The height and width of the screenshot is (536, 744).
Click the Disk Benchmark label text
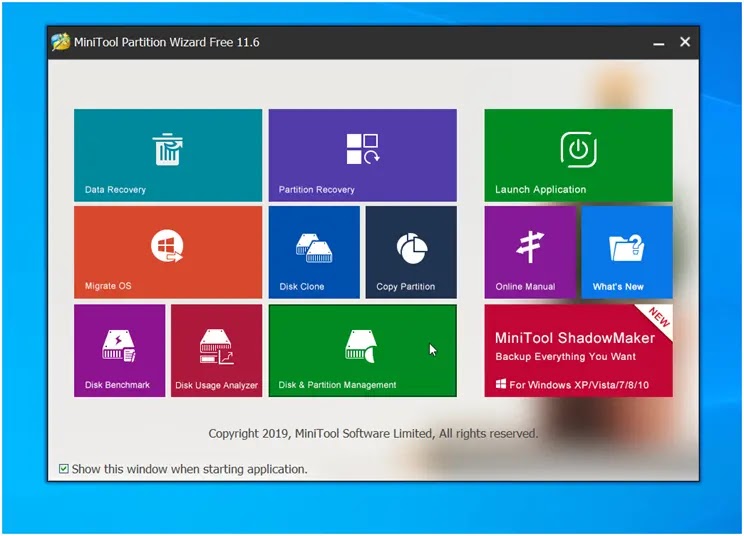[117, 385]
